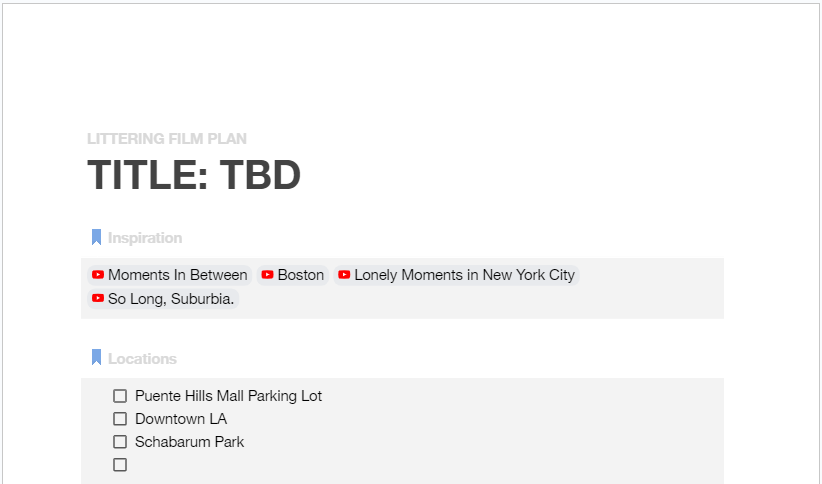Click YouTube icon on So Long, Suburbia chip
822x484 pixels.
tap(98, 298)
